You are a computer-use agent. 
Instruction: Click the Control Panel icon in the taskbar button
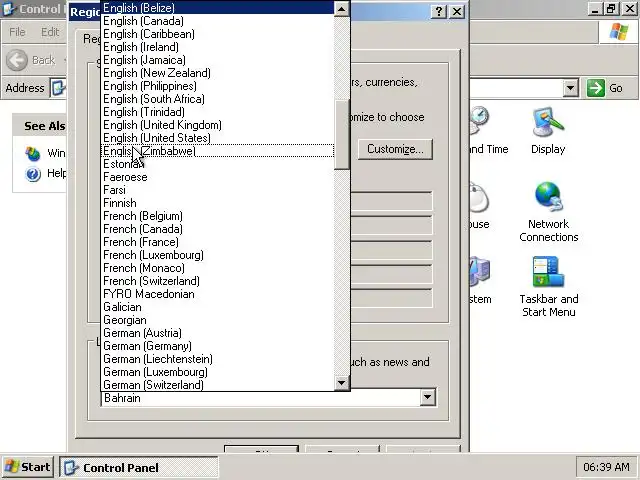(x=71, y=467)
